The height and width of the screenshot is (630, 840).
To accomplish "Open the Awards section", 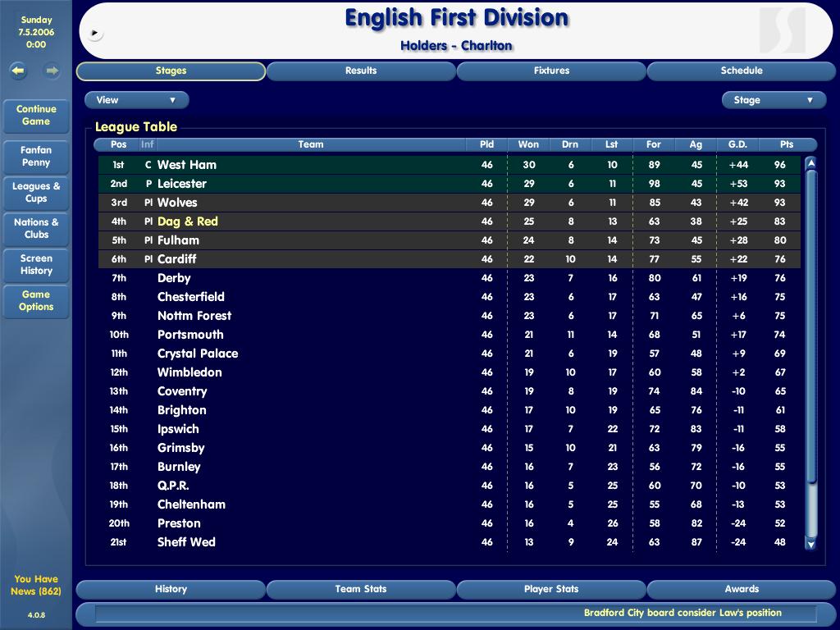I will point(742,589).
